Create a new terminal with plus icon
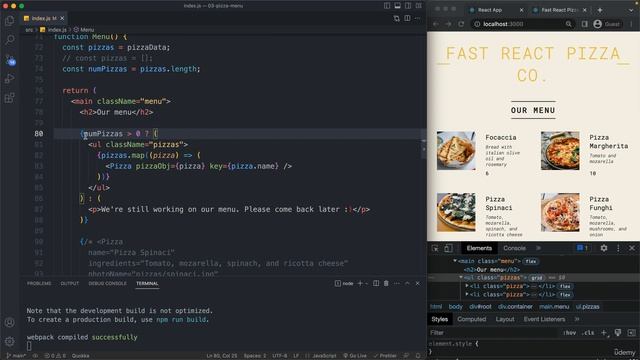This screenshot has width=640, height=360. [360, 283]
